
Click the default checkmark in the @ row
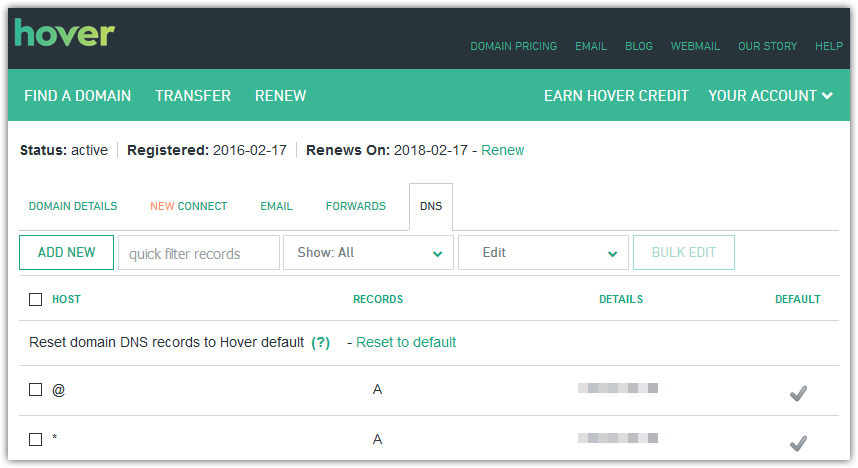[798, 393]
